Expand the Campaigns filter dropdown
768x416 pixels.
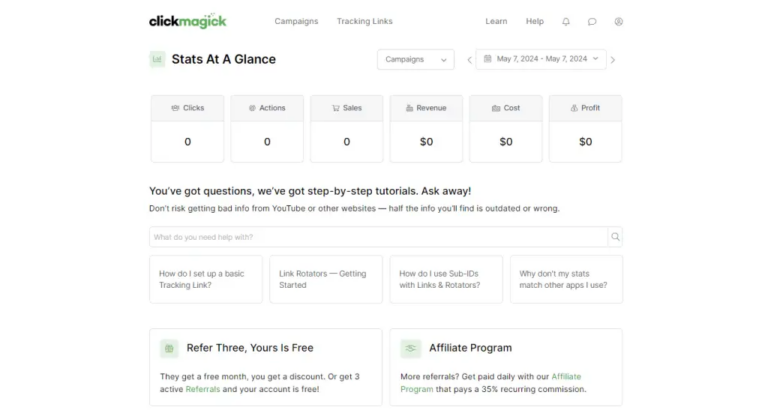point(415,59)
